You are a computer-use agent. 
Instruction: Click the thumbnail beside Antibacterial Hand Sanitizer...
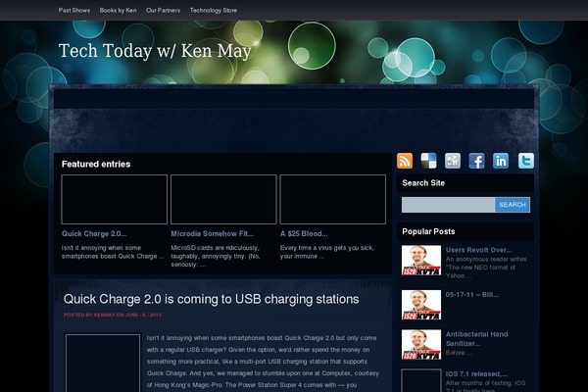(421, 345)
